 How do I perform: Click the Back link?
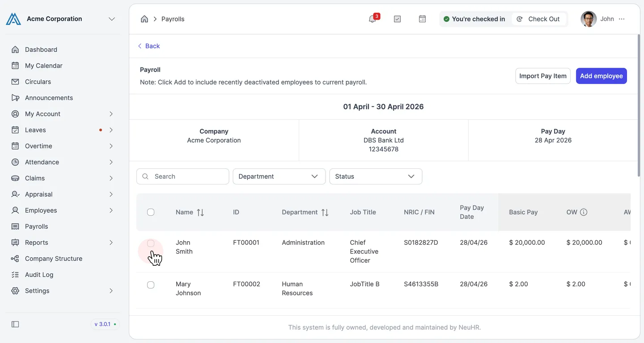pos(148,46)
